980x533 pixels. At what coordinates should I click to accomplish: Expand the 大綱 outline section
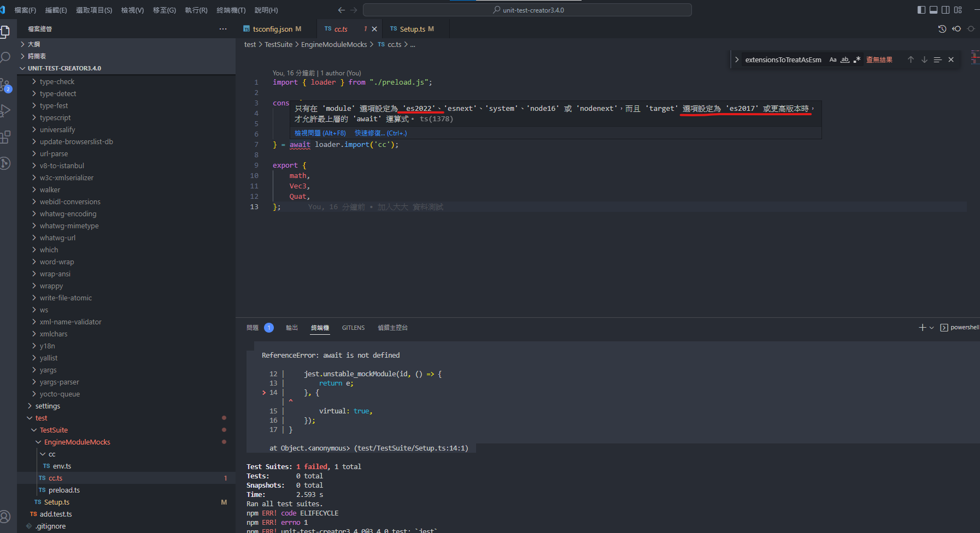[34, 44]
